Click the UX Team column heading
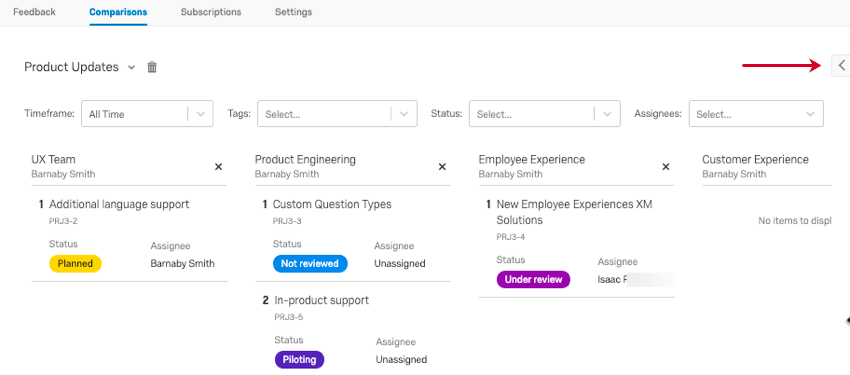 (53, 159)
